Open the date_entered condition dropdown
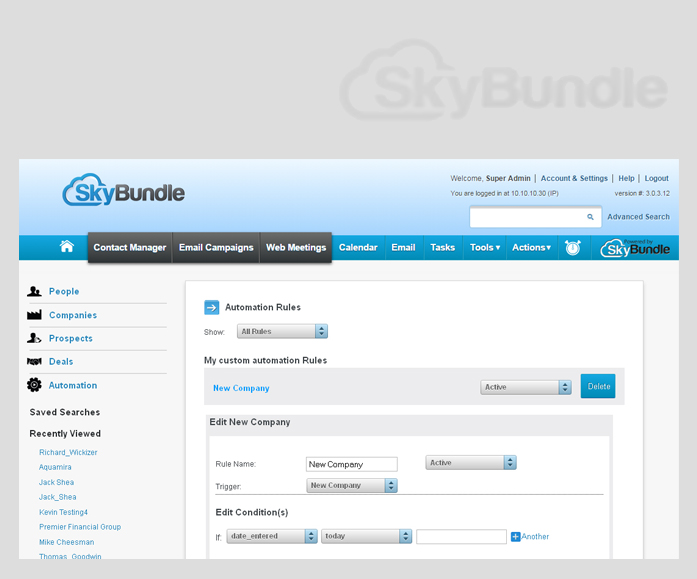 (x=272, y=536)
